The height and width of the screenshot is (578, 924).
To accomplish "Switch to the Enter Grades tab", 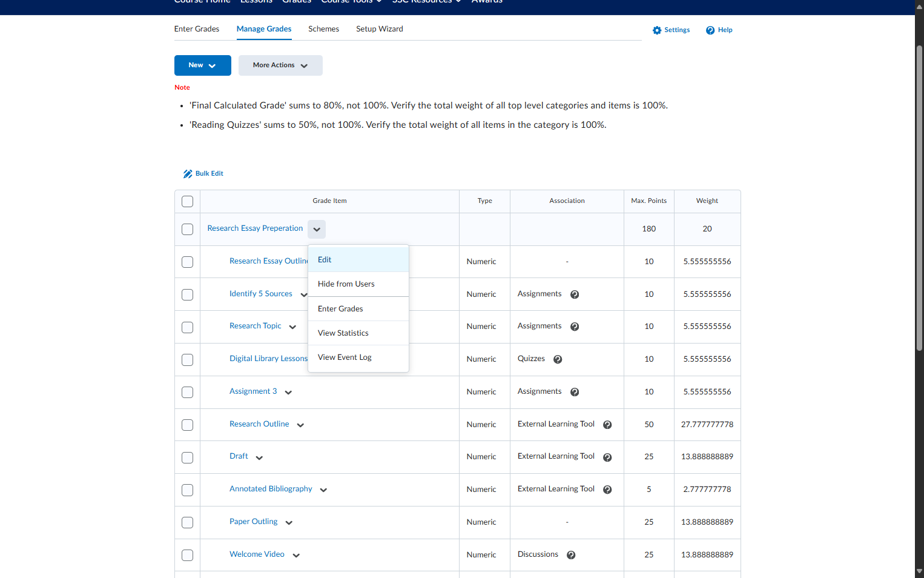I will click(x=197, y=29).
